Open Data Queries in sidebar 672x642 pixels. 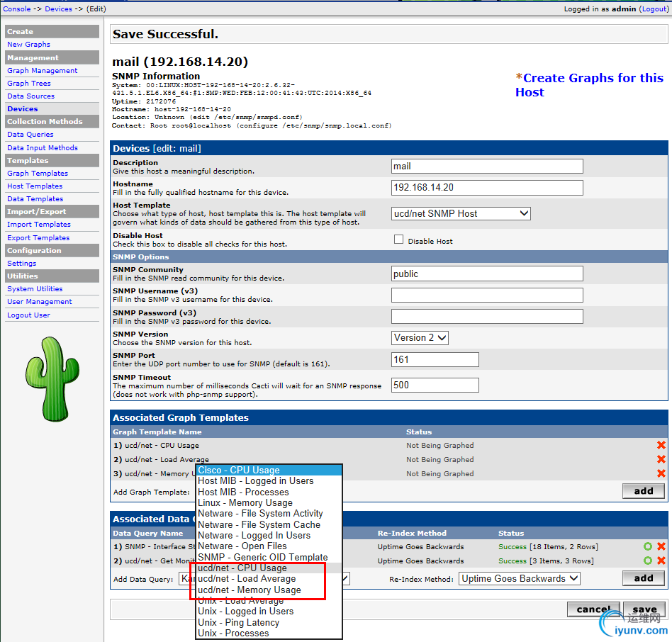pyautogui.click(x=30, y=134)
